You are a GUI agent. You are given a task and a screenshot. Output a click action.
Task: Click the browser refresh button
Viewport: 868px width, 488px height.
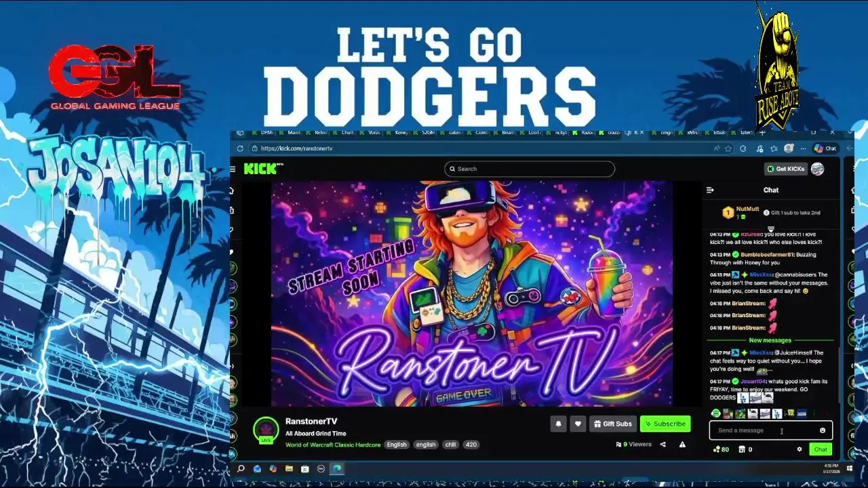[x=240, y=148]
